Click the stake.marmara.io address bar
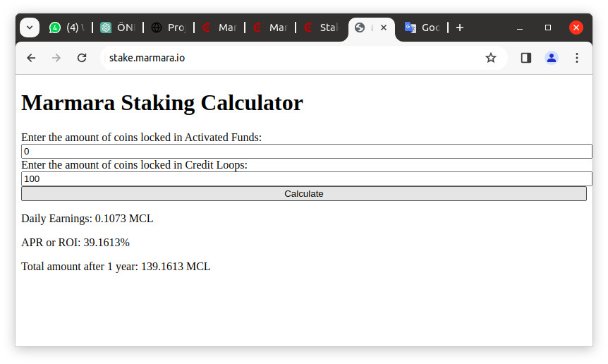Viewport: 608px width, 364px height. 282,58
